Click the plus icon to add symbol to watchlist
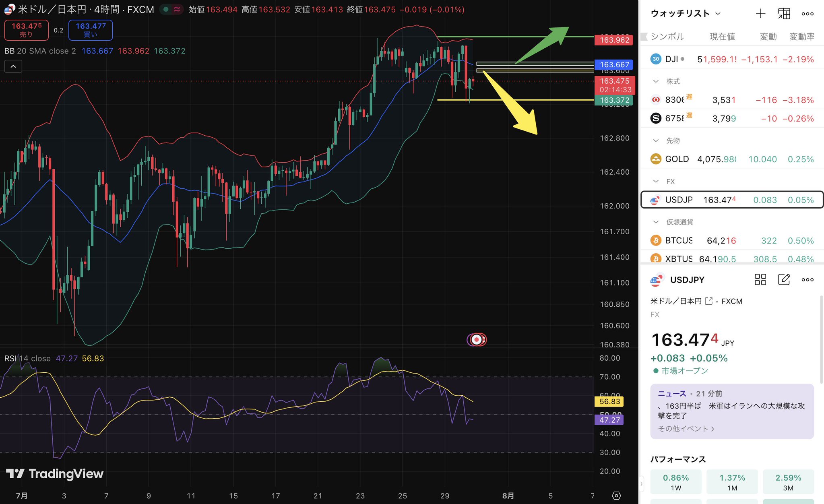824x504 pixels. click(760, 14)
